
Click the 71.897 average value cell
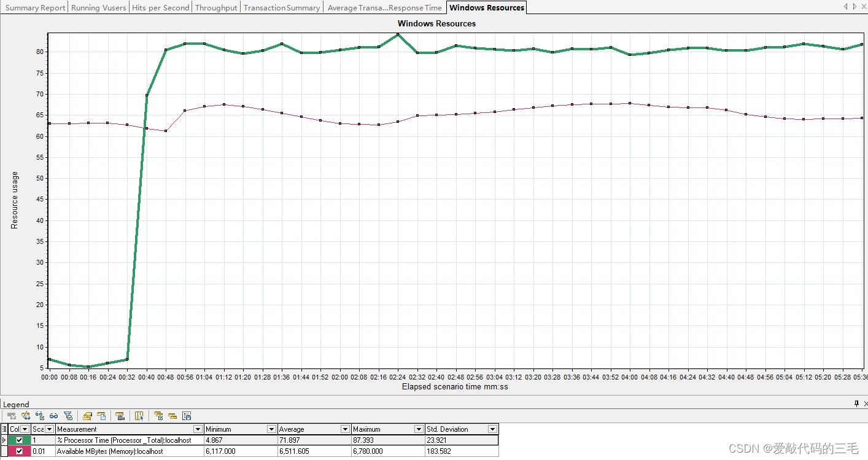(314, 440)
